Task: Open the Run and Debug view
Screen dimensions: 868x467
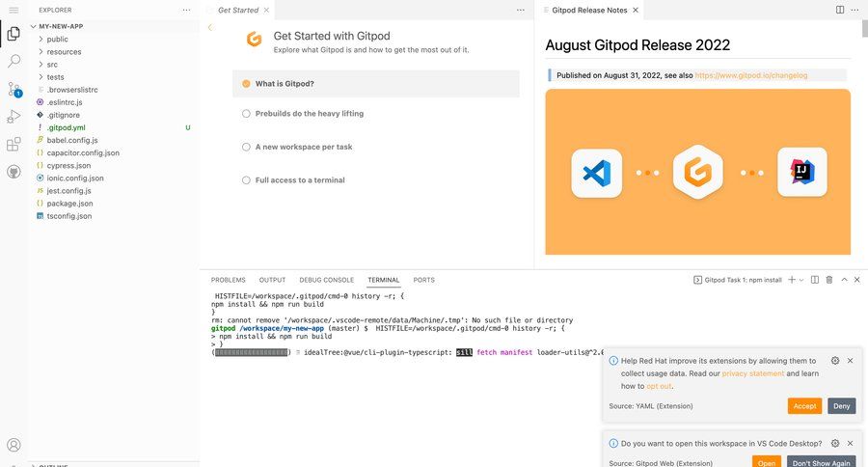Action: tap(14, 117)
